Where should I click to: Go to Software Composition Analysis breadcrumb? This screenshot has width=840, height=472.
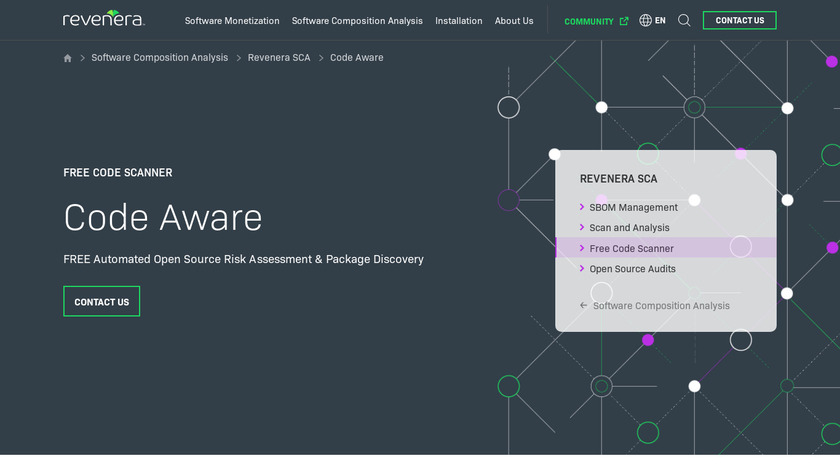(x=160, y=57)
